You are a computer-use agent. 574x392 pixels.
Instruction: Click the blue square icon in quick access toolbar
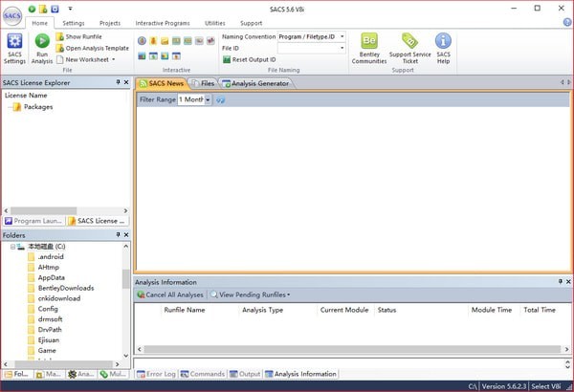click(x=55, y=9)
